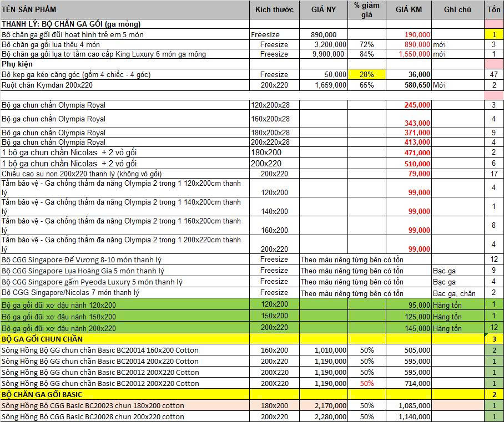
Task: Click the yellow 'BỘ CHĂN GA GỐI BASIC' heading
Action: point(125,394)
